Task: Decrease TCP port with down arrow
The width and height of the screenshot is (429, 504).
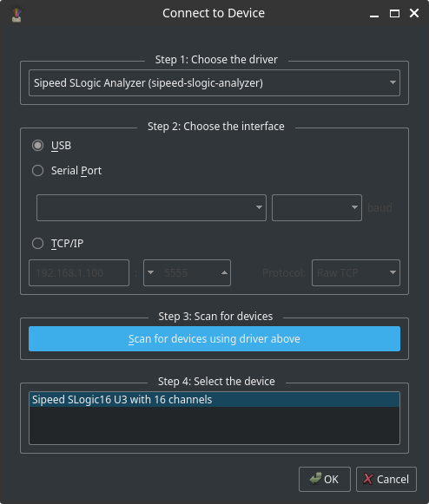Action: click(x=150, y=273)
